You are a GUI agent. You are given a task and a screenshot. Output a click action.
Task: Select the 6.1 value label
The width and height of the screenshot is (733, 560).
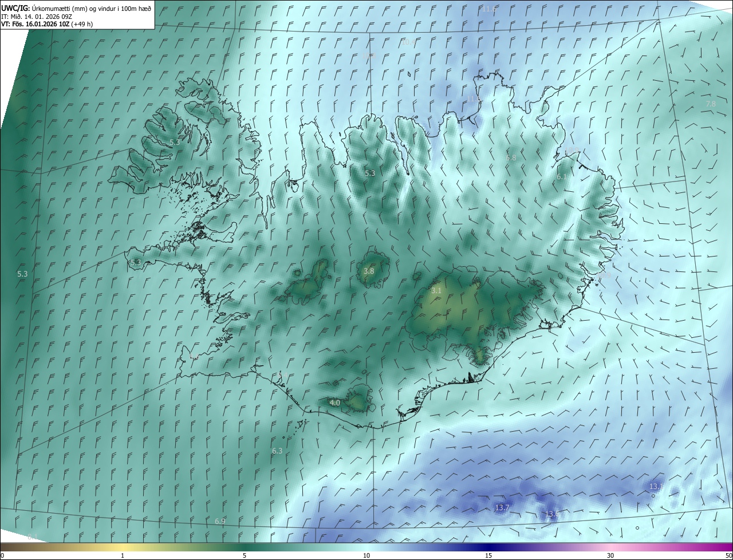(x=562, y=177)
